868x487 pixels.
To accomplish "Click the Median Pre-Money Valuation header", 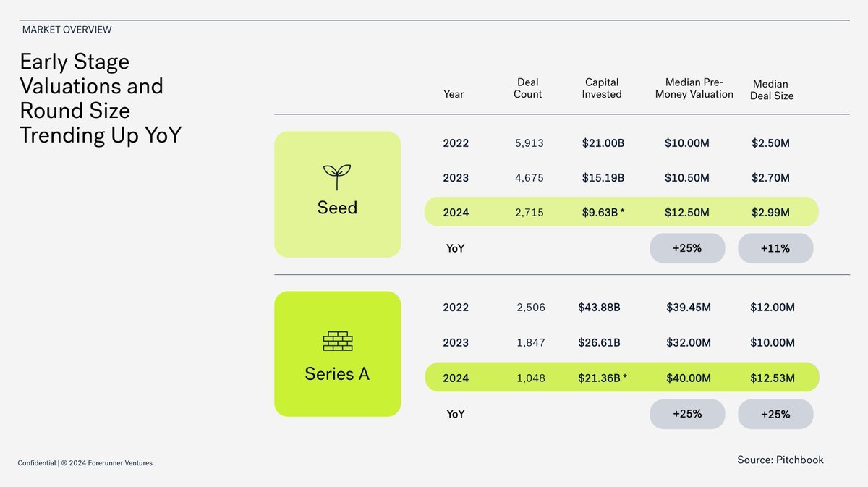I will (x=694, y=88).
